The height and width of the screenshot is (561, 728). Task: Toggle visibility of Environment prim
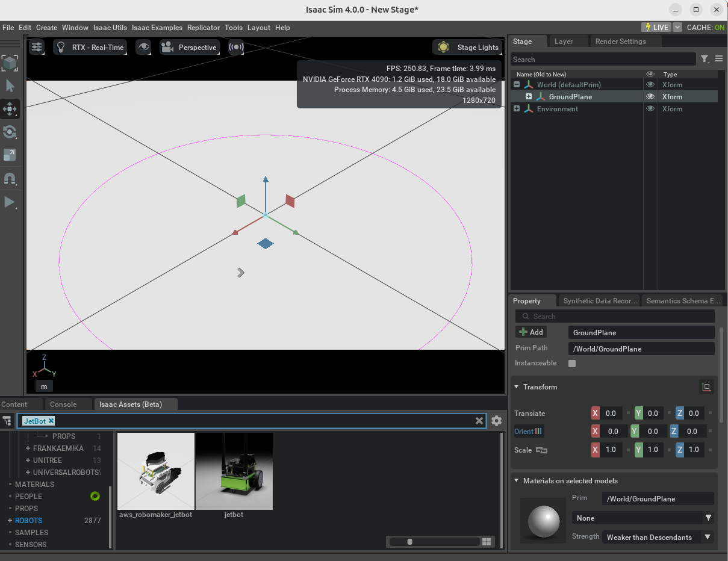(x=650, y=109)
